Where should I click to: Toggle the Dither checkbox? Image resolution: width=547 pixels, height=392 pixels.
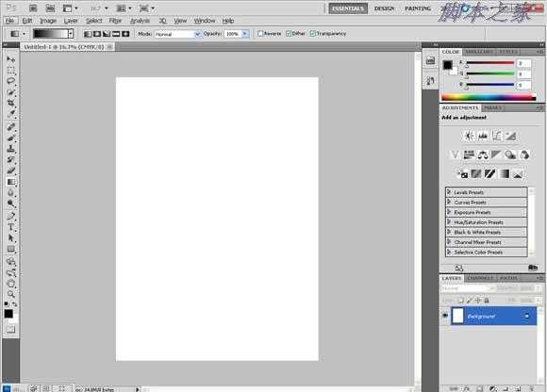coord(289,33)
